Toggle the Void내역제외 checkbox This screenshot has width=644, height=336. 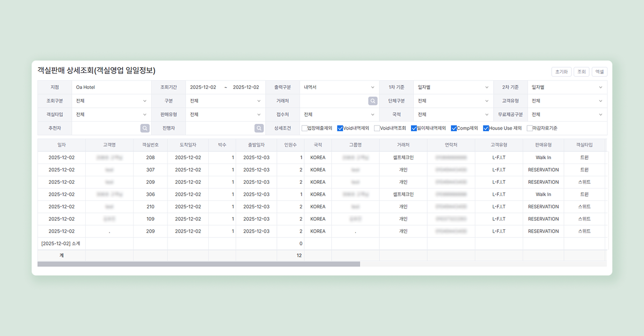(x=340, y=128)
